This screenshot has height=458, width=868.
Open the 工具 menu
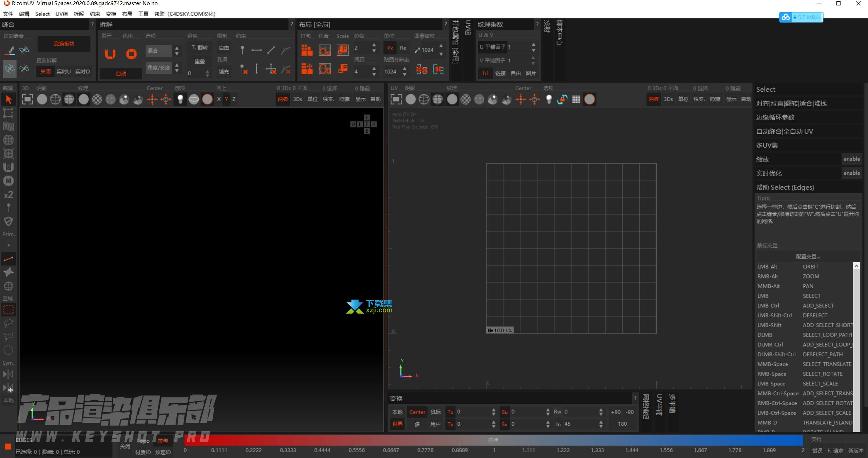[143, 14]
